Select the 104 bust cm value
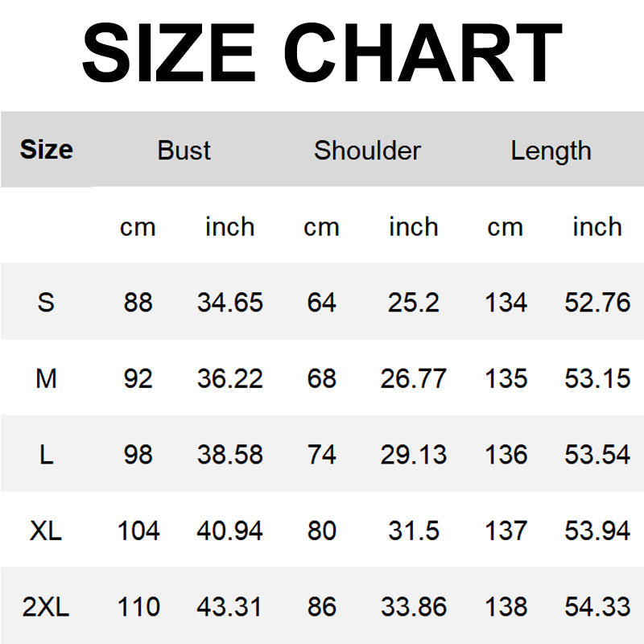 coord(138,530)
